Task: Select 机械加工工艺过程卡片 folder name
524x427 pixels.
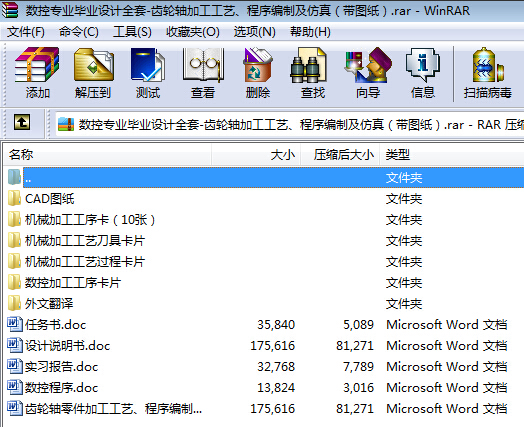Action: click(x=85, y=262)
